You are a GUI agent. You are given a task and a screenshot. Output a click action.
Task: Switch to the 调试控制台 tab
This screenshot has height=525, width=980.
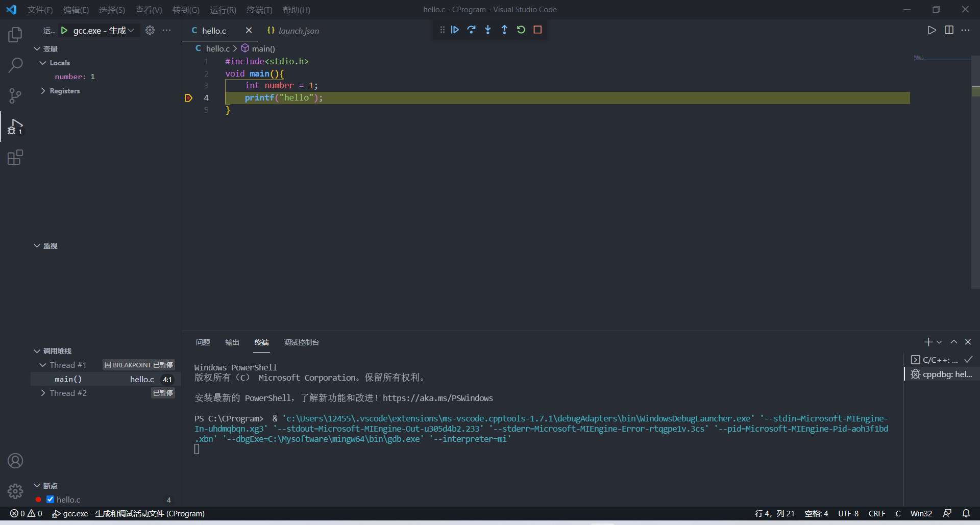pyautogui.click(x=301, y=342)
